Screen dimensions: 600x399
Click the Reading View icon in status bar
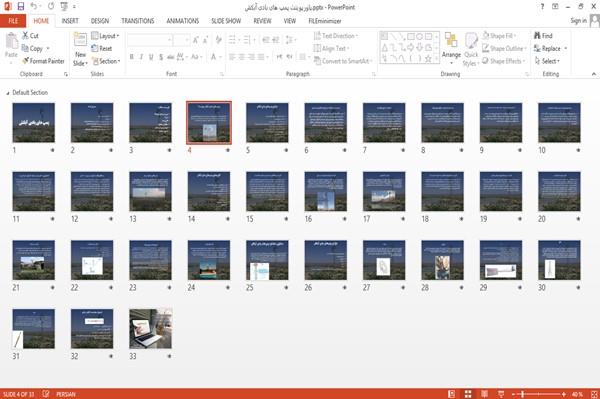click(484, 394)
